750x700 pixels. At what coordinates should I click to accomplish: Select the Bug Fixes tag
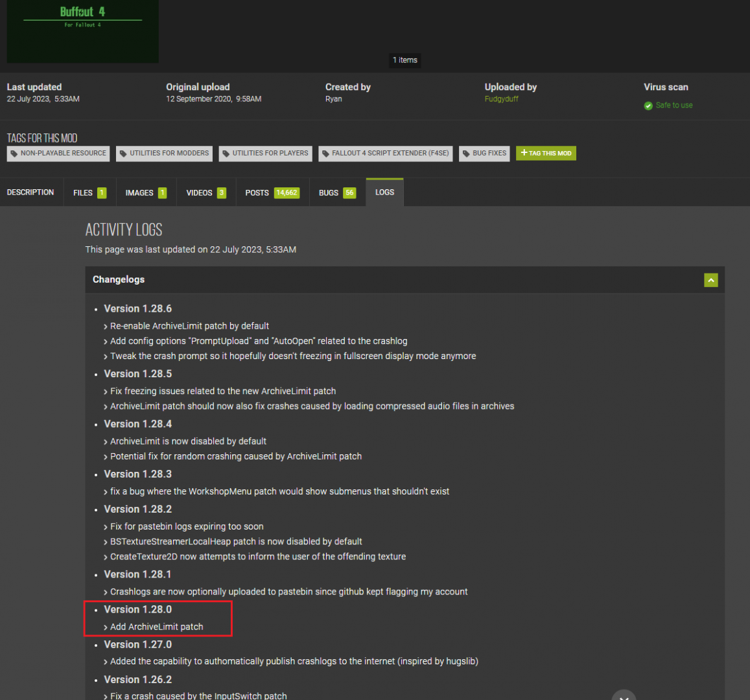[484, 154]
